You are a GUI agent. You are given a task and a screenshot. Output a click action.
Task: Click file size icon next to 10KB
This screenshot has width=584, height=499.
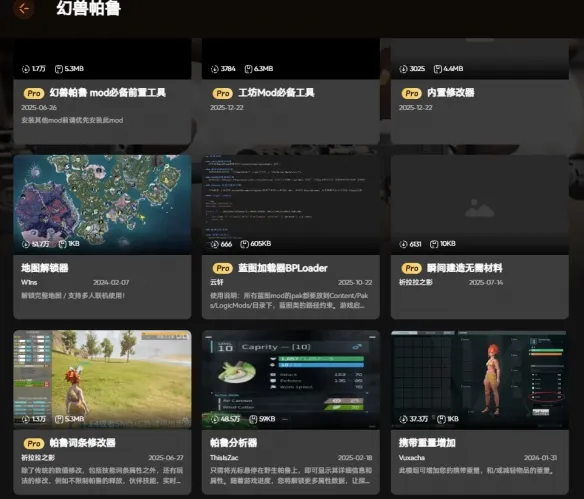pyautogui.click(x=434, y=244)
